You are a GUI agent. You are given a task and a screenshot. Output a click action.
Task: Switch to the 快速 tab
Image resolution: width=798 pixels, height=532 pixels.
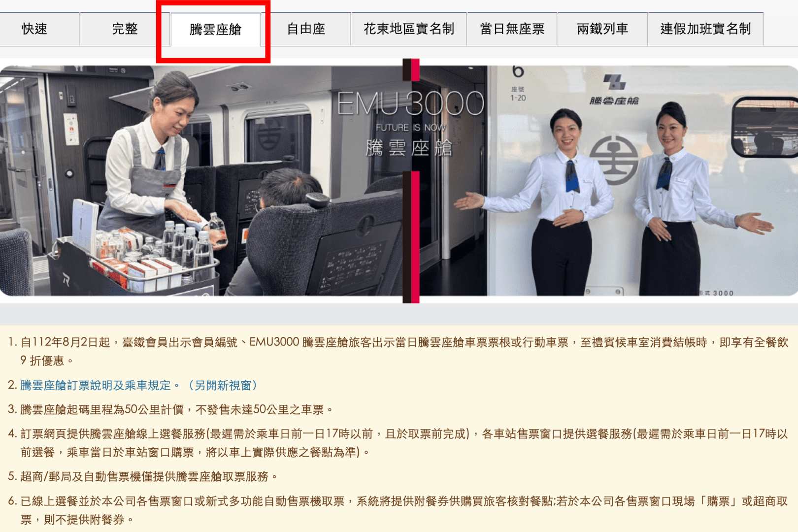(x=34, y=29)
